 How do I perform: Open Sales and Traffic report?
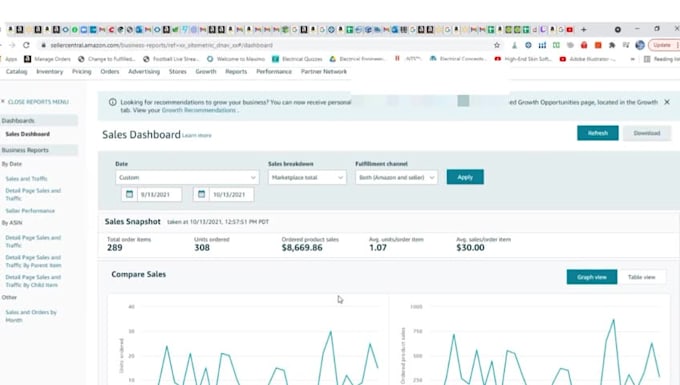coord(26,179)
